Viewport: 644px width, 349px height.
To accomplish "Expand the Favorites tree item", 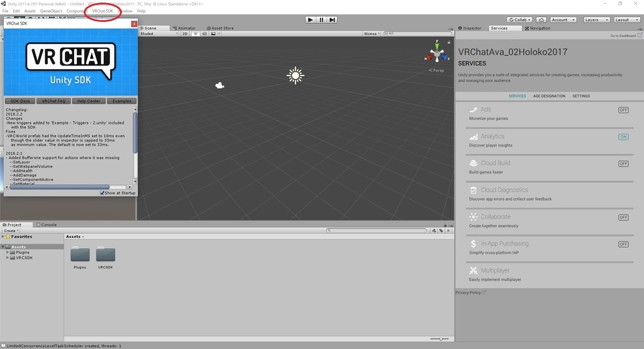I will click(x=3, y=237).
